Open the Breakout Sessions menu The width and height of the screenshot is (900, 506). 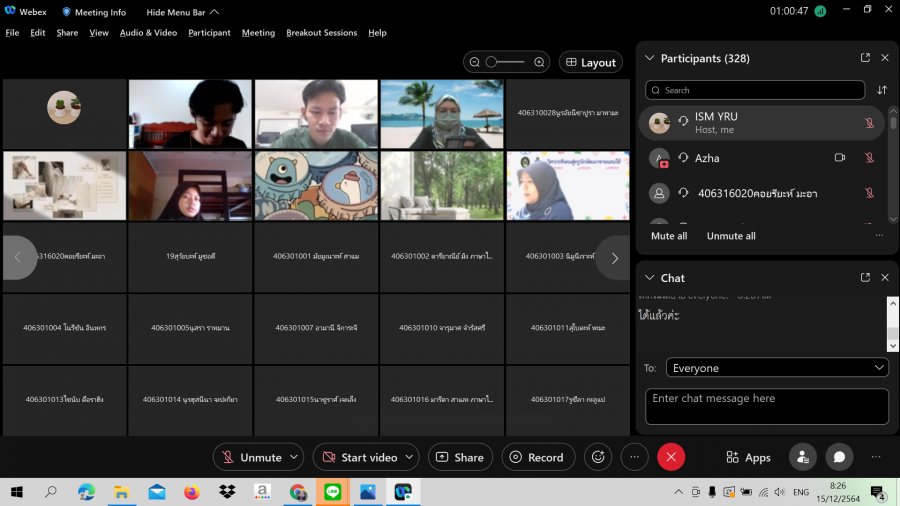click(321, 32)
